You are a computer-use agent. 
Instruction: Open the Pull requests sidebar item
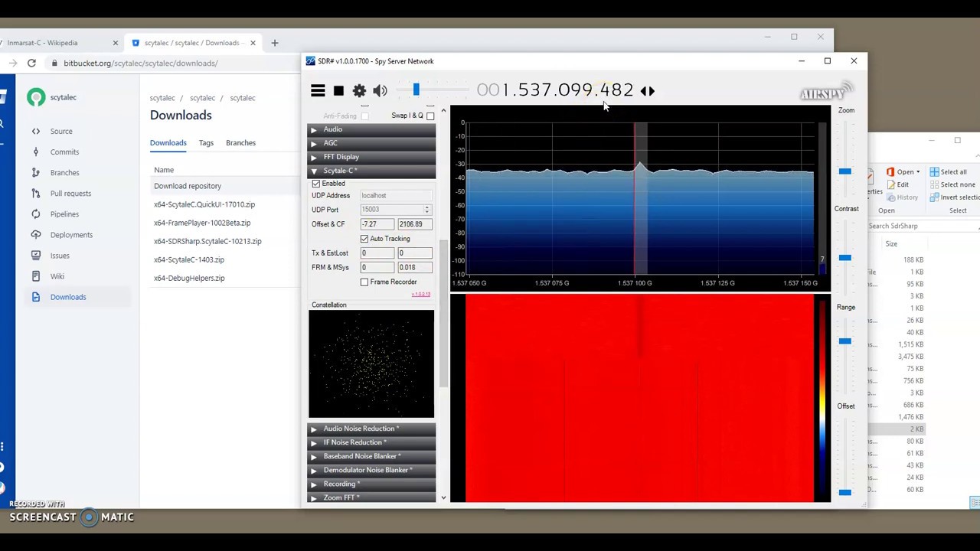click(x=70, y=194)
